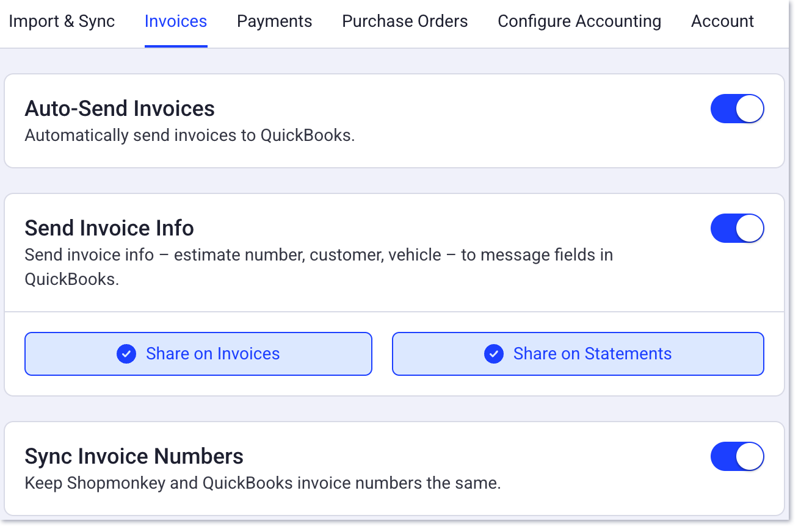The width and height of the screenshot is (801, 532).
Task: Select the Purchase Orders tab
Action: tap(405, 21)
